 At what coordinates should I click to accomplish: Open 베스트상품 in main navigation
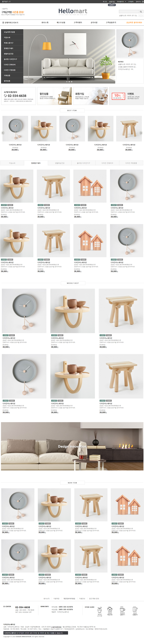tap(61, 23)
